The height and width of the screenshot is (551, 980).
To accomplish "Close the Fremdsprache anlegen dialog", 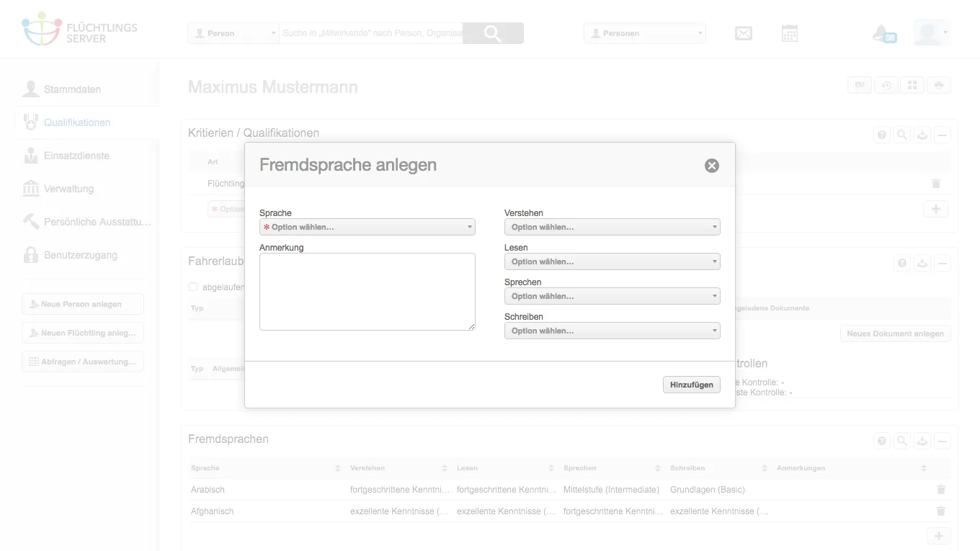I will (712, 166).
